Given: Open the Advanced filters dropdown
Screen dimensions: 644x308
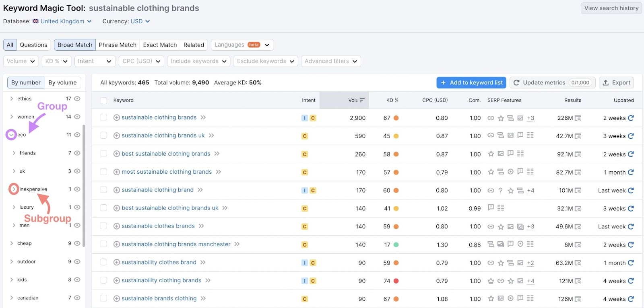Looking at the screenshot, I should pos(330,61).
